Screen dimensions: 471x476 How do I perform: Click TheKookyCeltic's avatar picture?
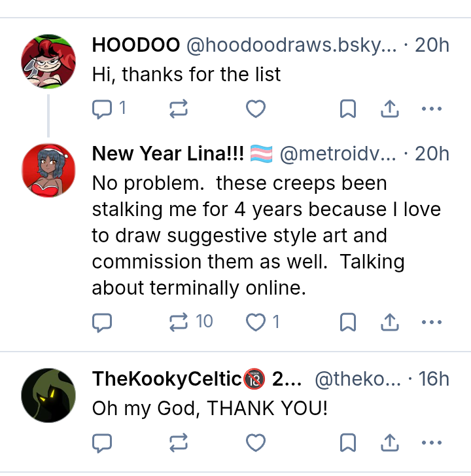pos(48,395)
